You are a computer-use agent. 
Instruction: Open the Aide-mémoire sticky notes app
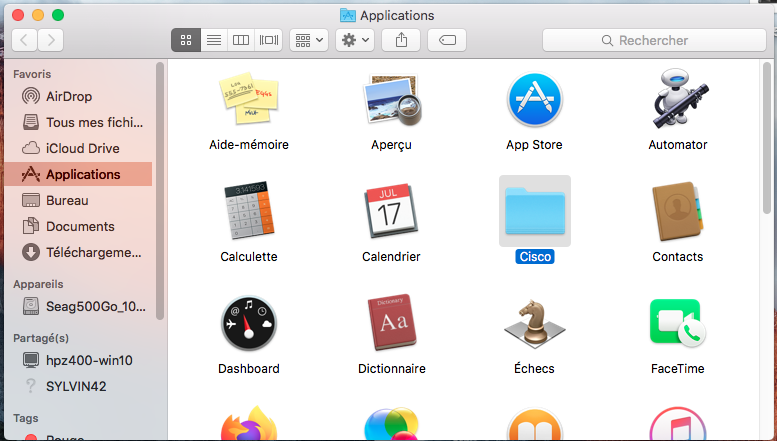pyautogui.click(x=248, y=102)
